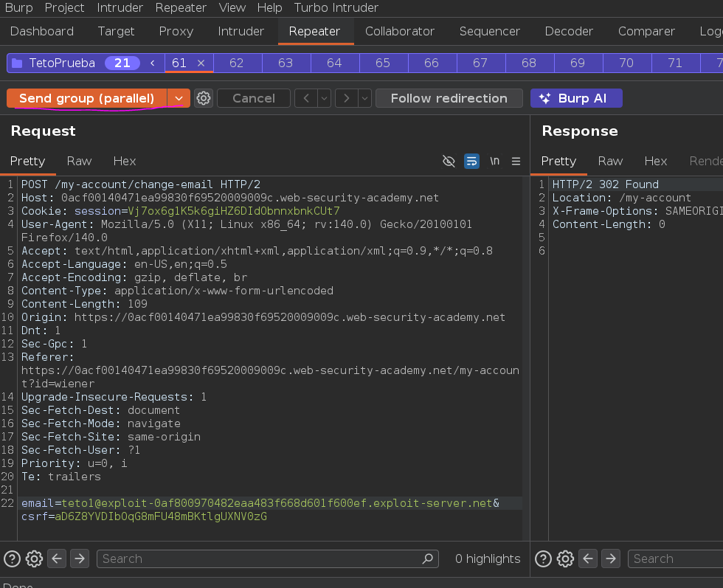Select Repeater tab 68
723x588 pixels.
[x=529, y=63]
